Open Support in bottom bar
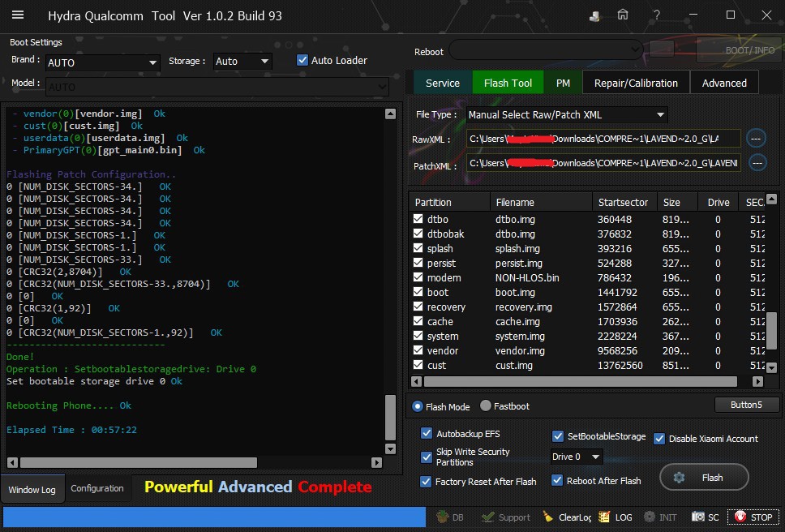 pos(506,517)
